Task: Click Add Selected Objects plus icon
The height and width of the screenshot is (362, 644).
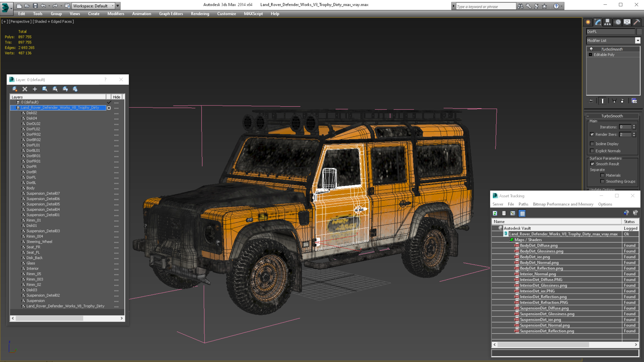Action: coord(35,89)
